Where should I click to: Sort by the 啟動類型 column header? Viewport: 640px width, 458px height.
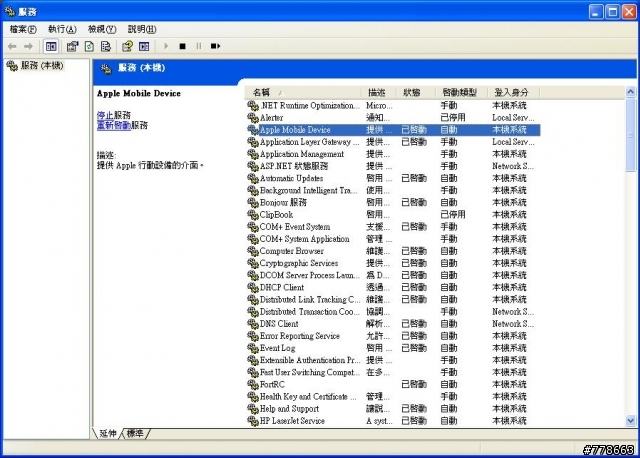460,92
